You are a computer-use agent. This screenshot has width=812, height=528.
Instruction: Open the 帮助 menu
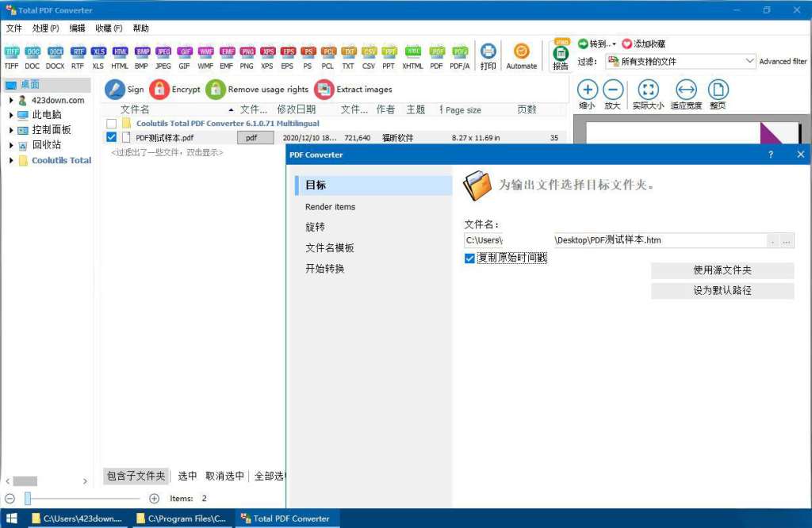[x=140, y=28]
